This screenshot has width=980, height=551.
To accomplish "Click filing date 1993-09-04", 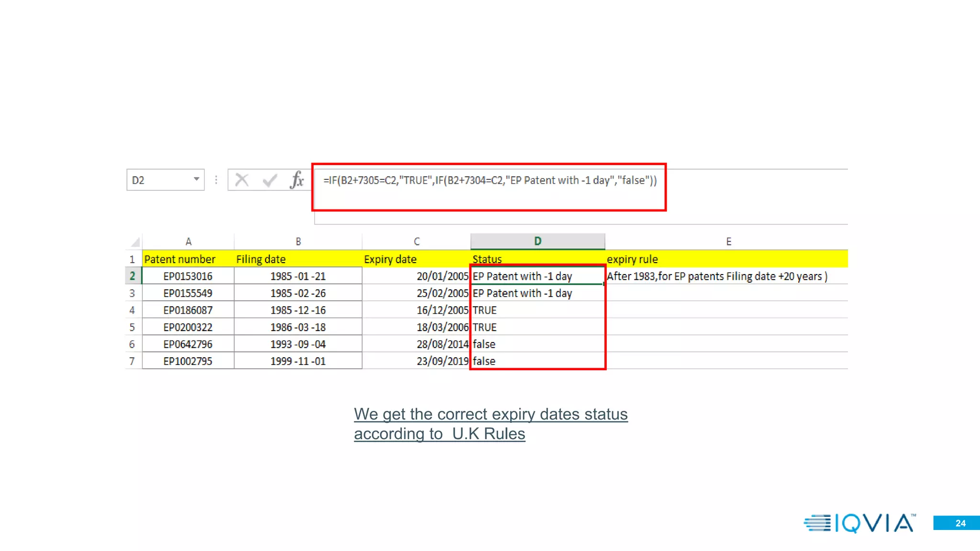I will click(298, 344).
